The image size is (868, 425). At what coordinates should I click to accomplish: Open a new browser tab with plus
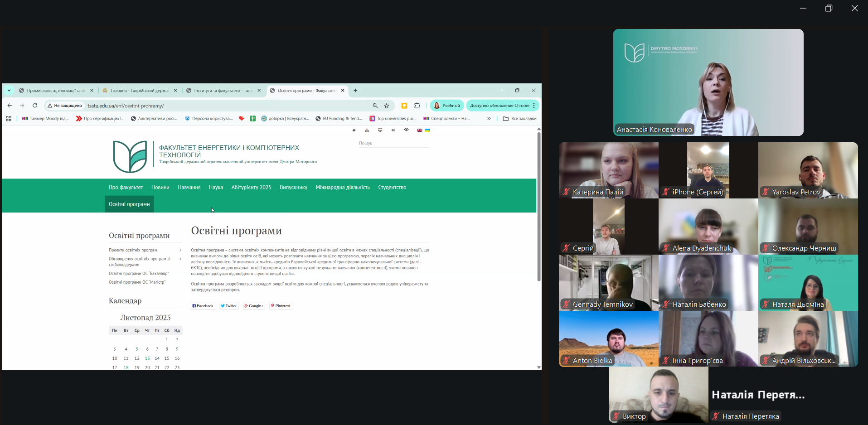(x=355, y=91)
